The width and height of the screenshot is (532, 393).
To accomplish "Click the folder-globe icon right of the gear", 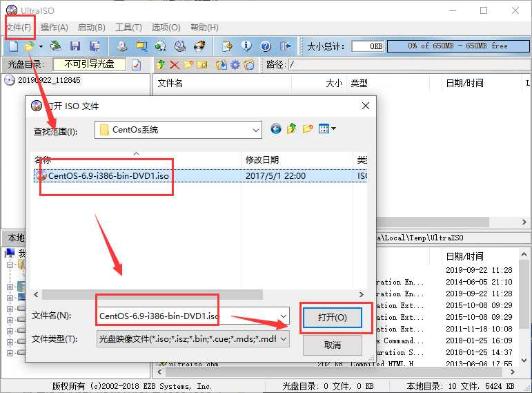I will (x=248, y=64).
